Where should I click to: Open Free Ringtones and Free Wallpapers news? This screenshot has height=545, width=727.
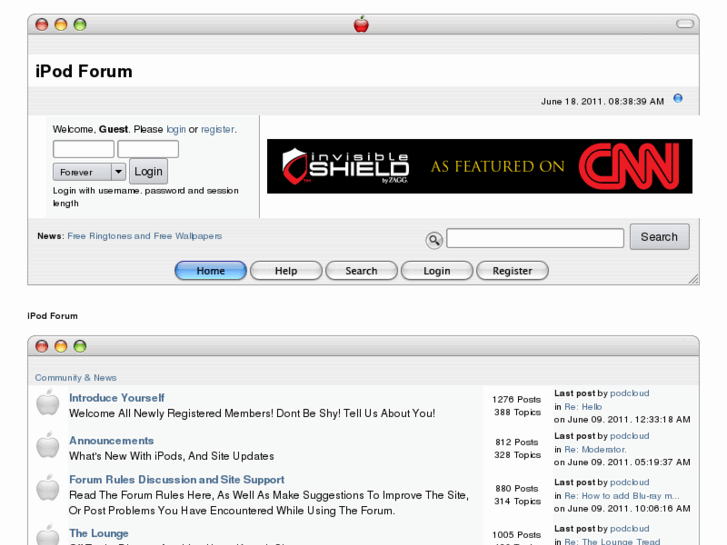tap(145, 236)
